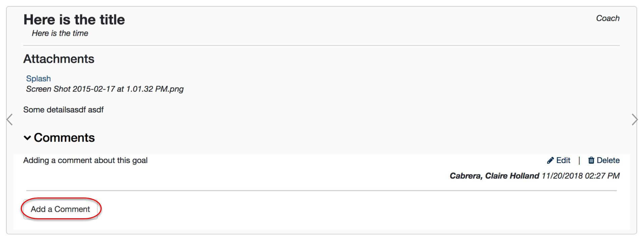The width and height of the screenshot is (644, 239).
Task: Click the trash can icon beside Delete
Action: click(x=591, y=161)
